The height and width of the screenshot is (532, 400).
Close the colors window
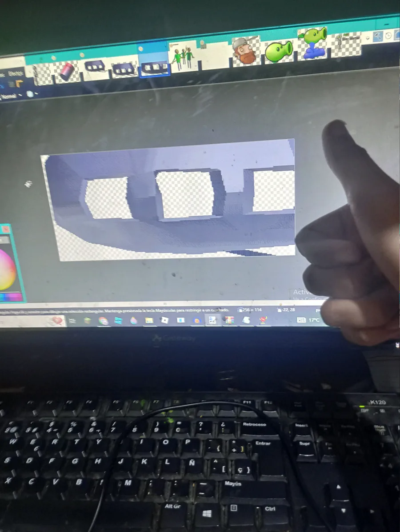click(x=6, y=230)
